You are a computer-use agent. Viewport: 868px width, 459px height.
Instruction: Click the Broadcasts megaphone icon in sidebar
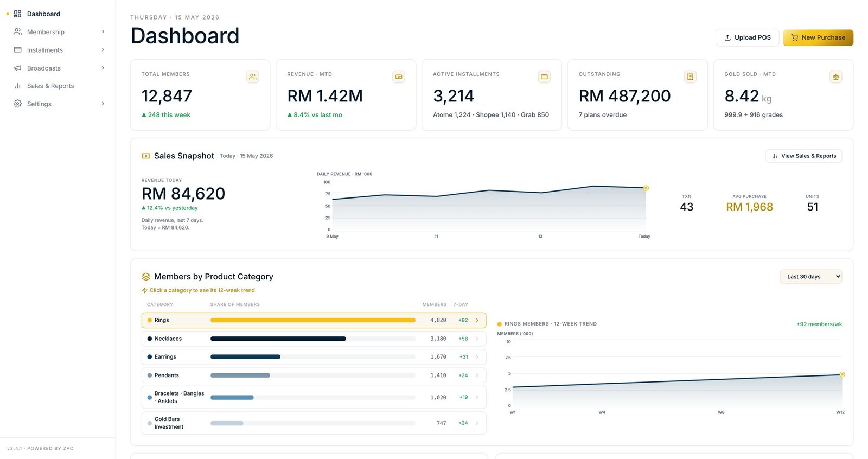click(x=17, y=68)
